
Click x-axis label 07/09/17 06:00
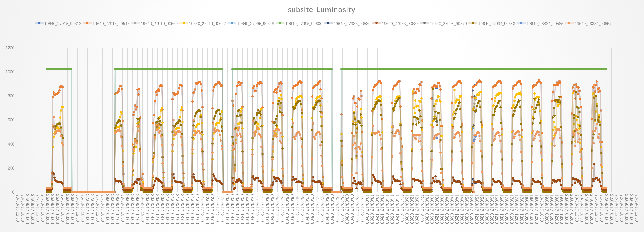(x=312, y=209)
